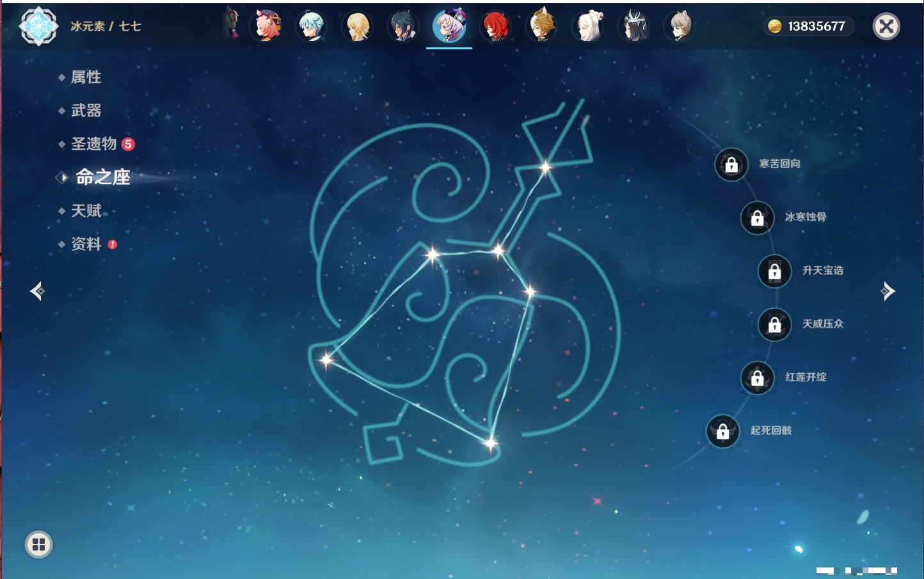
Task: Pick the black-and-white-haired Arlecchino avatar
Action: 633,27
